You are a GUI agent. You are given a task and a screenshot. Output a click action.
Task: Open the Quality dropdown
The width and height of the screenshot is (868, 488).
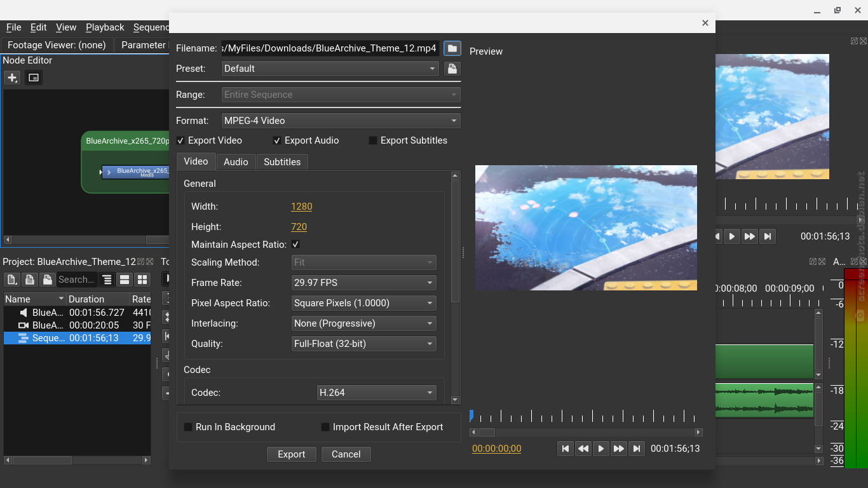click(x=364, y=344)
